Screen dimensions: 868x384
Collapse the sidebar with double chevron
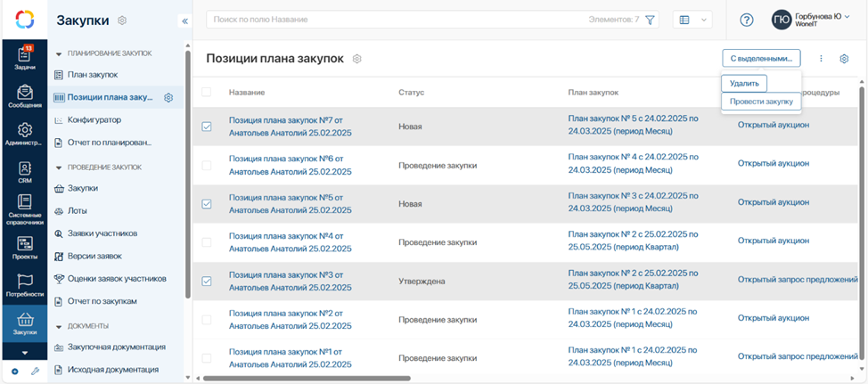tap(185, 20)
